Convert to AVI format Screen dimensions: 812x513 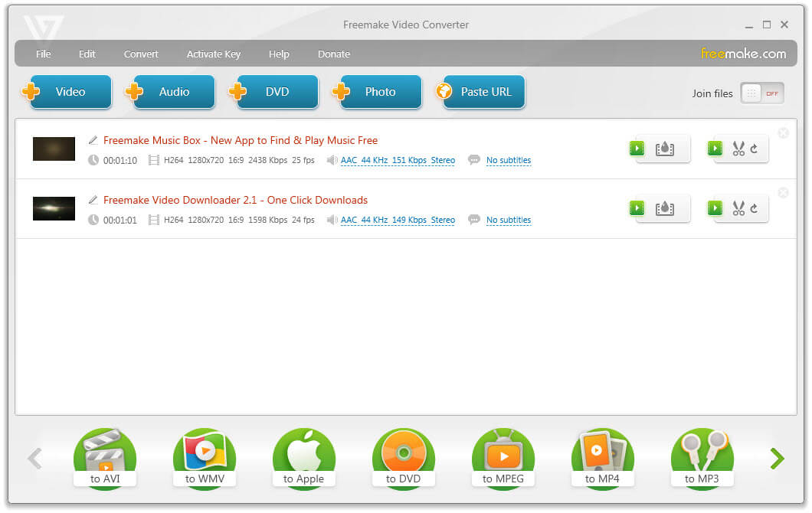[105, 458]
